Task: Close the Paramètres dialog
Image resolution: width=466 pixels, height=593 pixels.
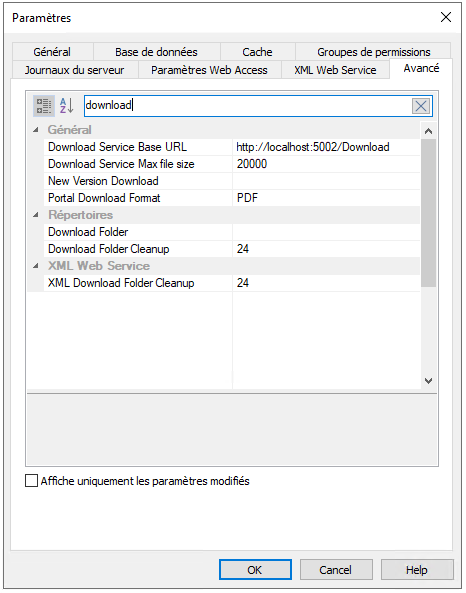Action: (x=446, y=17)
